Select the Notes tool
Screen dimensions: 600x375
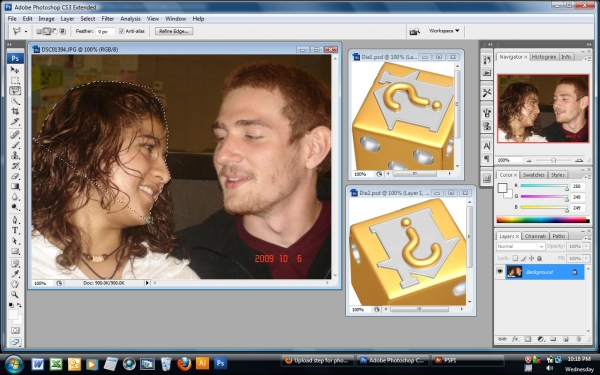[x=15, y=264]
